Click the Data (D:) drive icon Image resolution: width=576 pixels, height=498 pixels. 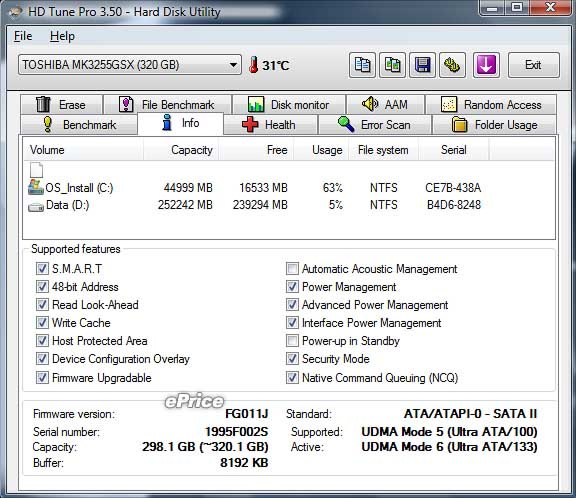[36, 206]
